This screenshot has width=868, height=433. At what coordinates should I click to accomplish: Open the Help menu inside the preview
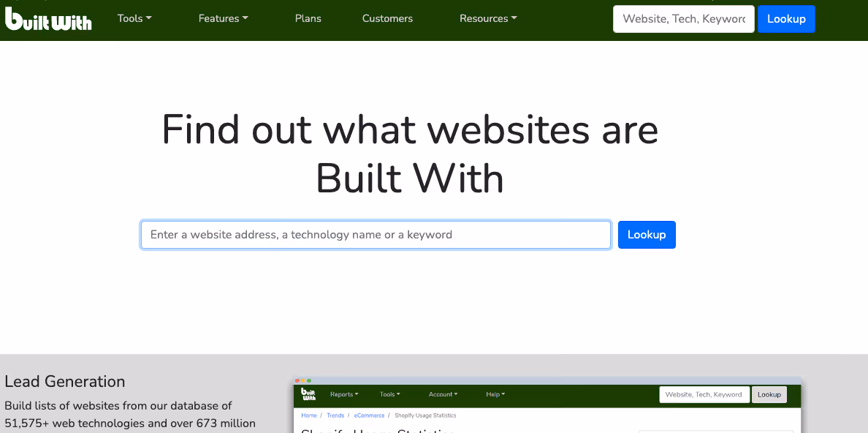pyautogui.click(x=495, y=394)
